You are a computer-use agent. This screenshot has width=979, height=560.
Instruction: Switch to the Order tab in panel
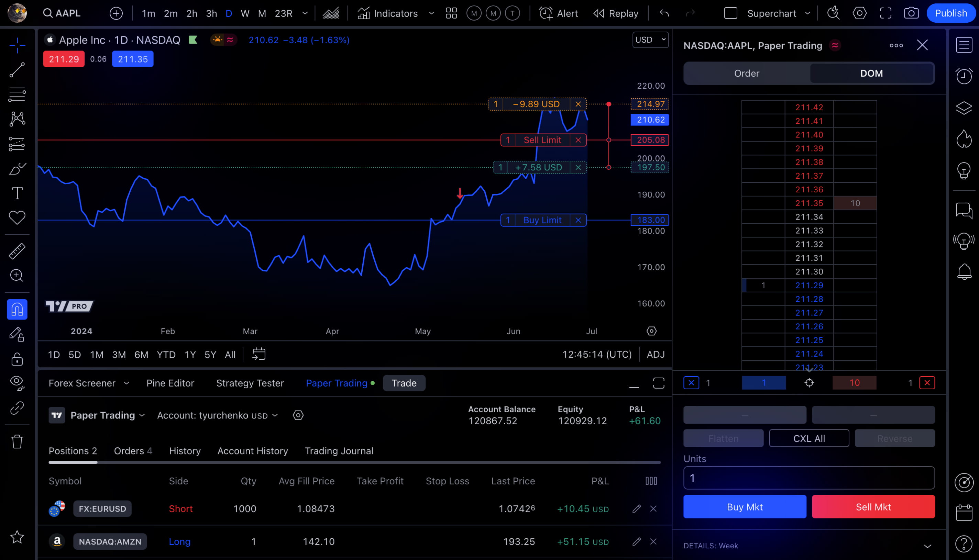pos(746,73)
